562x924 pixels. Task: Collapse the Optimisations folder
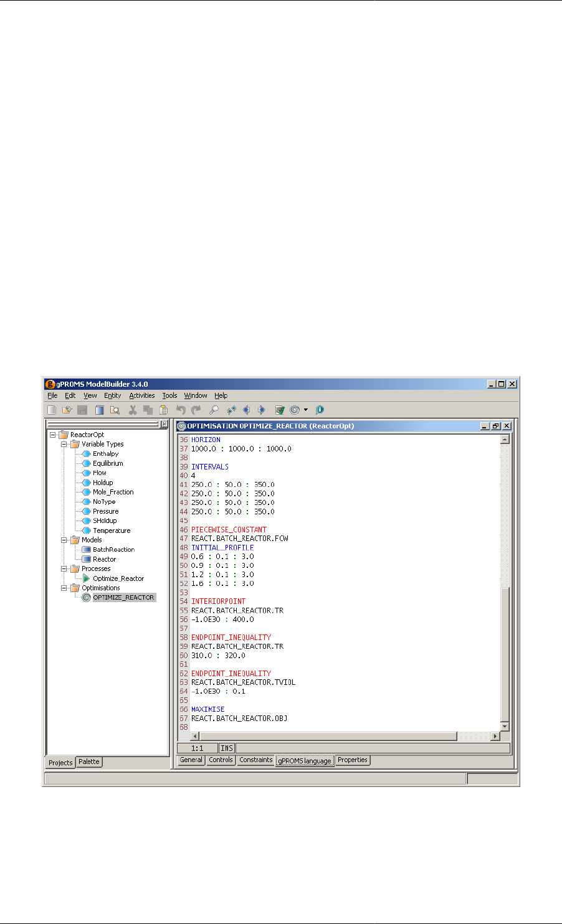click(x=64, y=588)
